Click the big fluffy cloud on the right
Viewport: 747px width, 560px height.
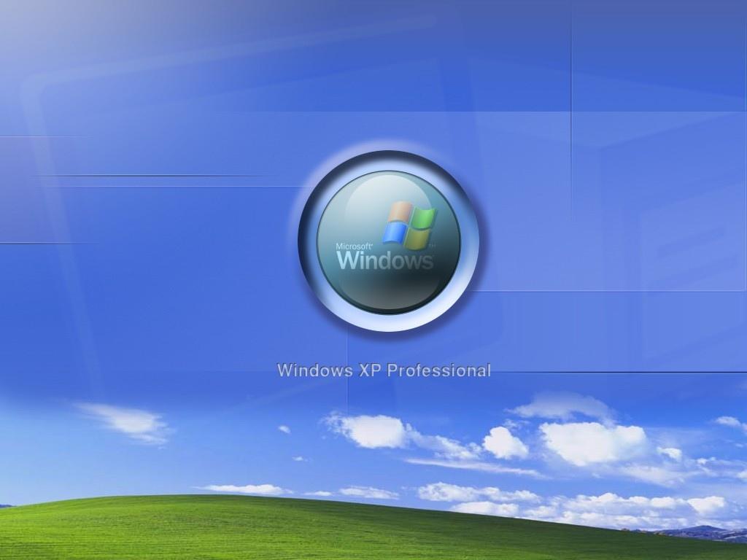tap(592, 441)
